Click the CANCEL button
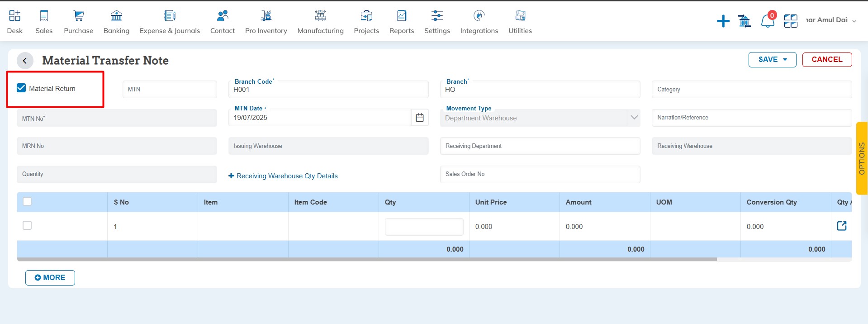 pyautogui.click(x=827, y=60)
